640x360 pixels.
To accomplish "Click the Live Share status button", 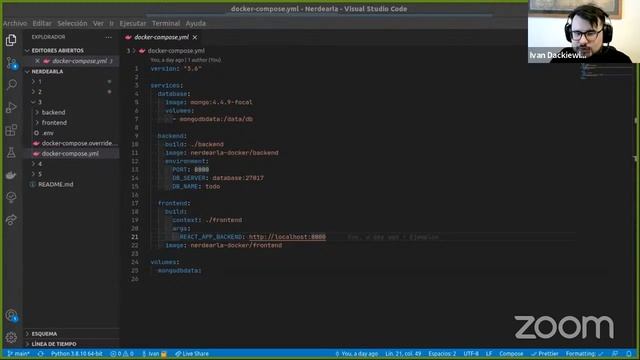I will click(192, 354).
